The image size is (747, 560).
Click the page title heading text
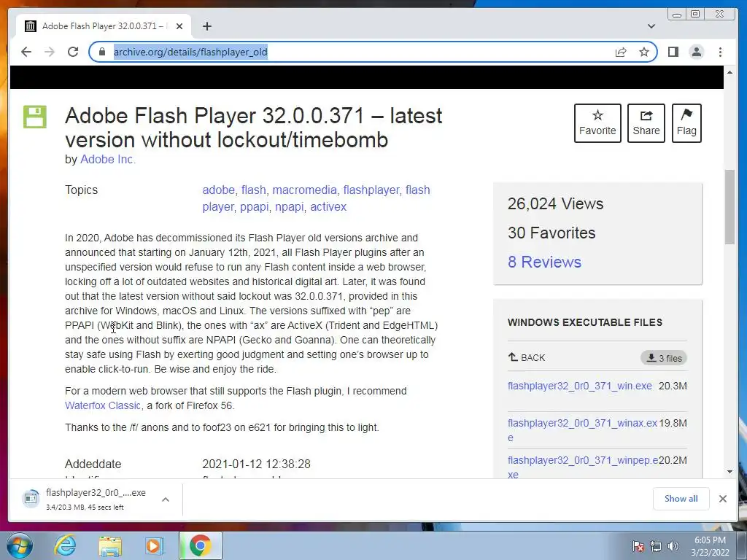(x=254, y=128)
